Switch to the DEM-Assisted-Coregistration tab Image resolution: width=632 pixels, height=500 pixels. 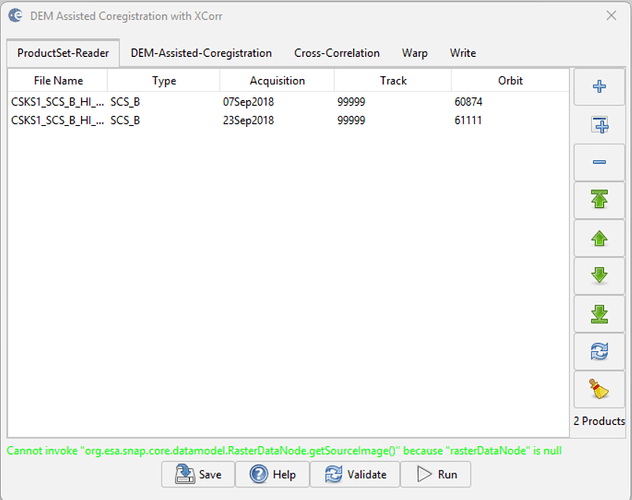coord(201,53)
